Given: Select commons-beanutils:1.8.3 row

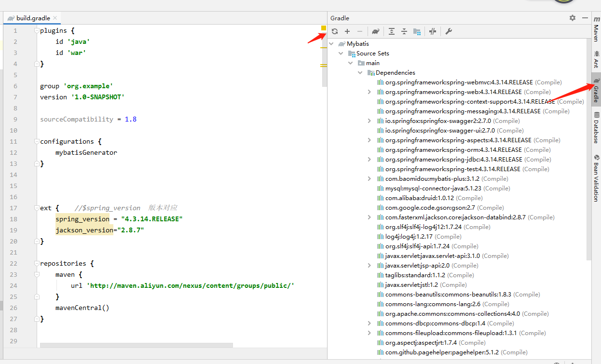Looking at the screenshot, I should click(458, 295).
